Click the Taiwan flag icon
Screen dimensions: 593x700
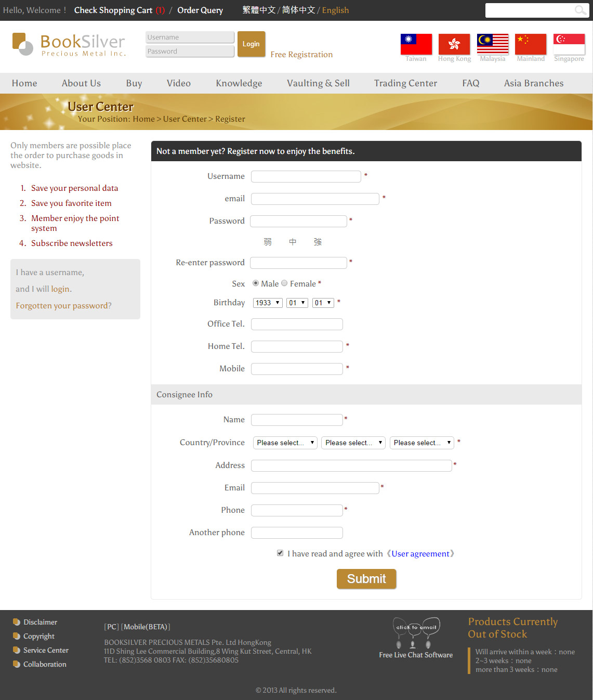(416, 44)
